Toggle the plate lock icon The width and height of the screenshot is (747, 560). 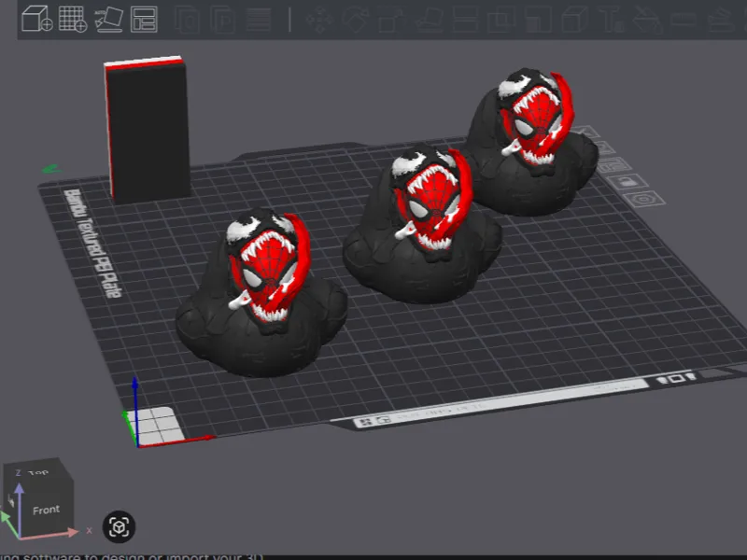[x=627, y=181]
